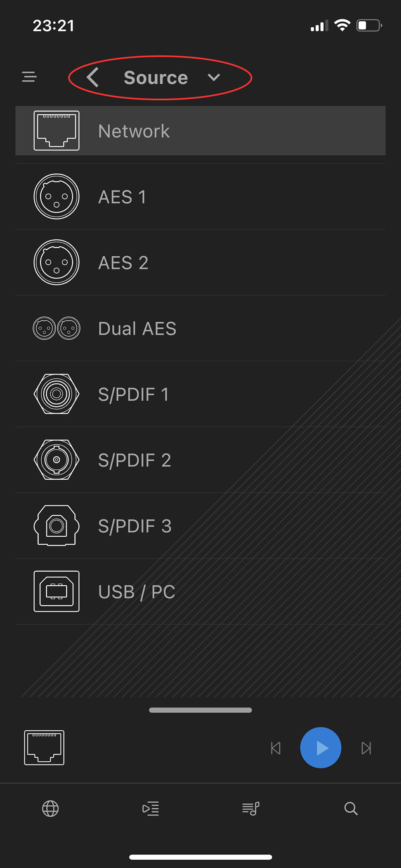Click the USB type-B port icon
Image resolution: width=401 pixels, height=868 pixels.
tap(57, 591)
